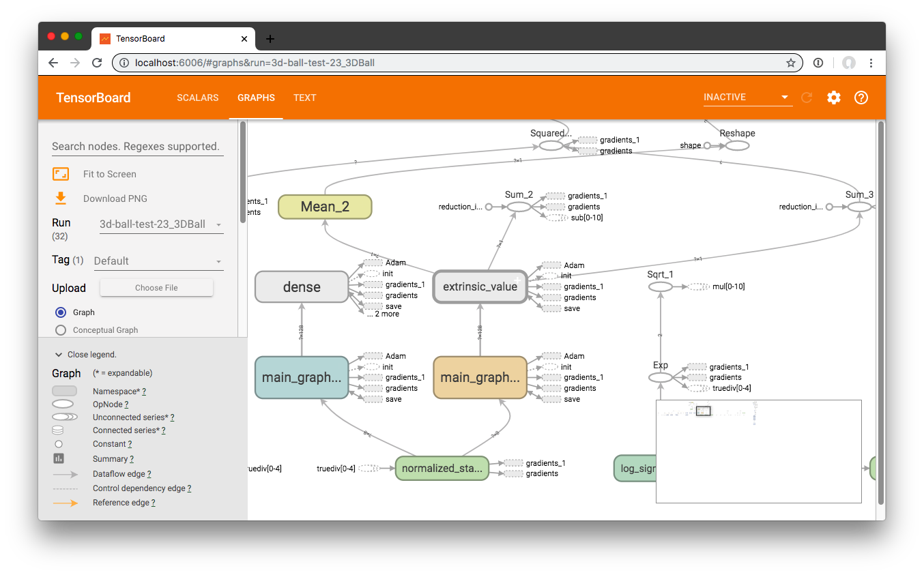Switch to the SCALARS tab
Screen dimensions: 924x575
pos(198,98)
